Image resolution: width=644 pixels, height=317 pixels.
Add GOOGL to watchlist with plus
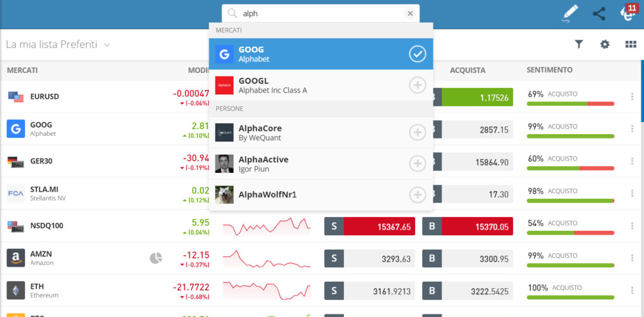coord(418,85)
